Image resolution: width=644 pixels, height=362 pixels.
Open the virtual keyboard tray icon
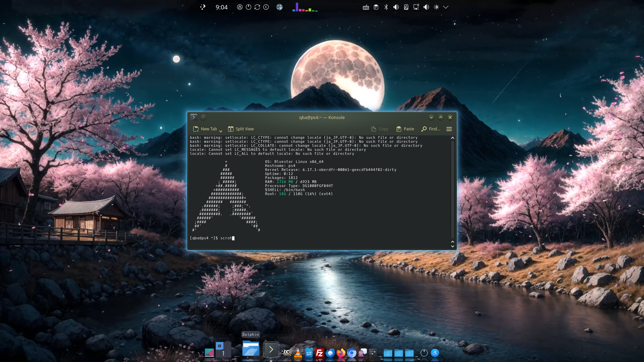click(x=366, y=7)
